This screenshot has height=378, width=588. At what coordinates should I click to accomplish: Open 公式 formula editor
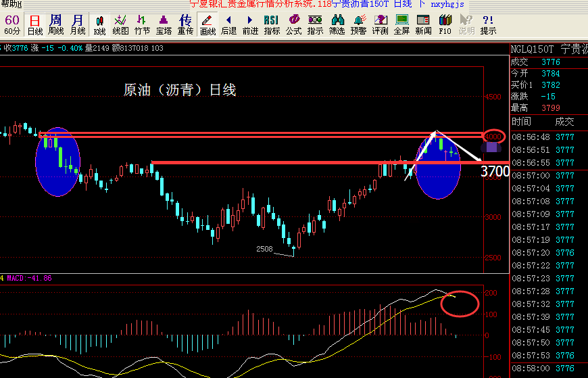(293, 25)
